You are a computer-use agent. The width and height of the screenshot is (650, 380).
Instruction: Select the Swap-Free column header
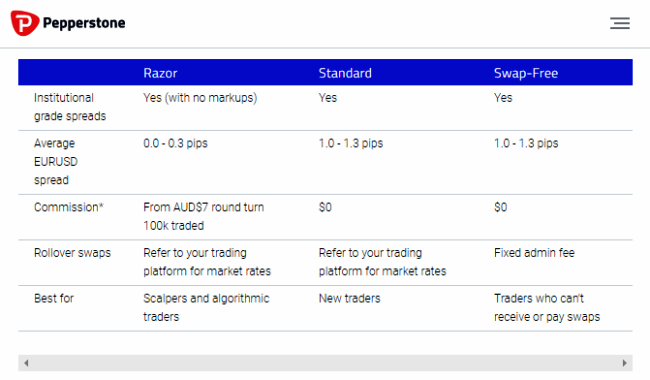click(526, 73)
